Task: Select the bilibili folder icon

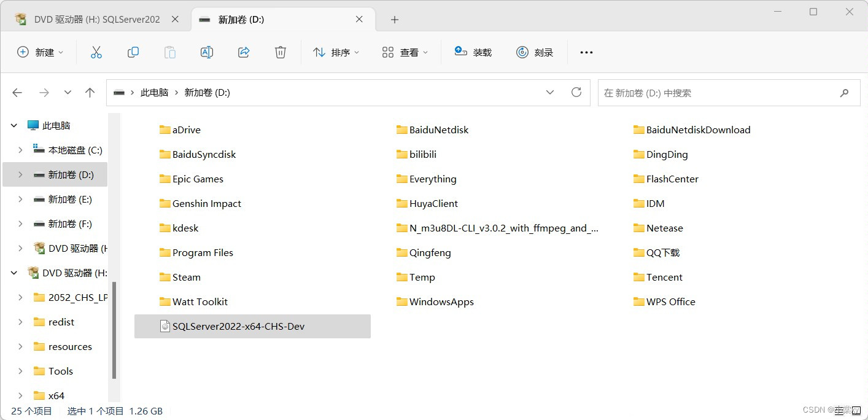Action: (401, 154)
